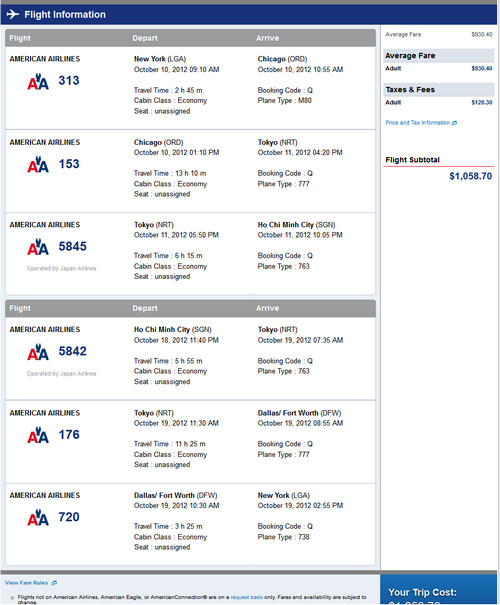Click the AA logo for flight 5845
Viewport: 500px width, 605px height.
pos(38,247)
